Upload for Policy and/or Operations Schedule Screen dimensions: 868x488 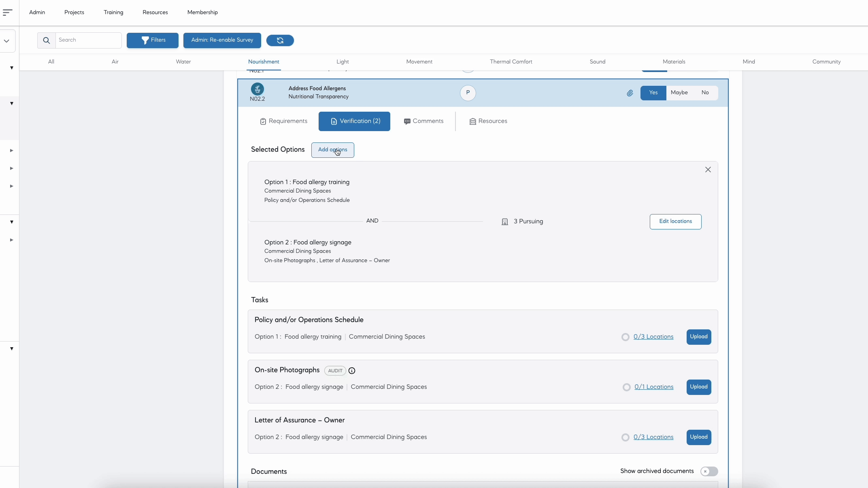click(699, 337)
